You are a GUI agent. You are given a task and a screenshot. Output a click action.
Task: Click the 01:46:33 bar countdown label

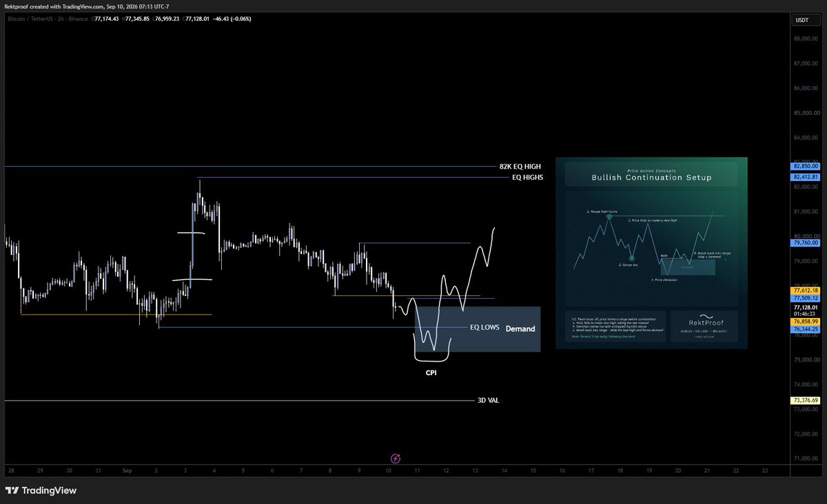point(806,314)
